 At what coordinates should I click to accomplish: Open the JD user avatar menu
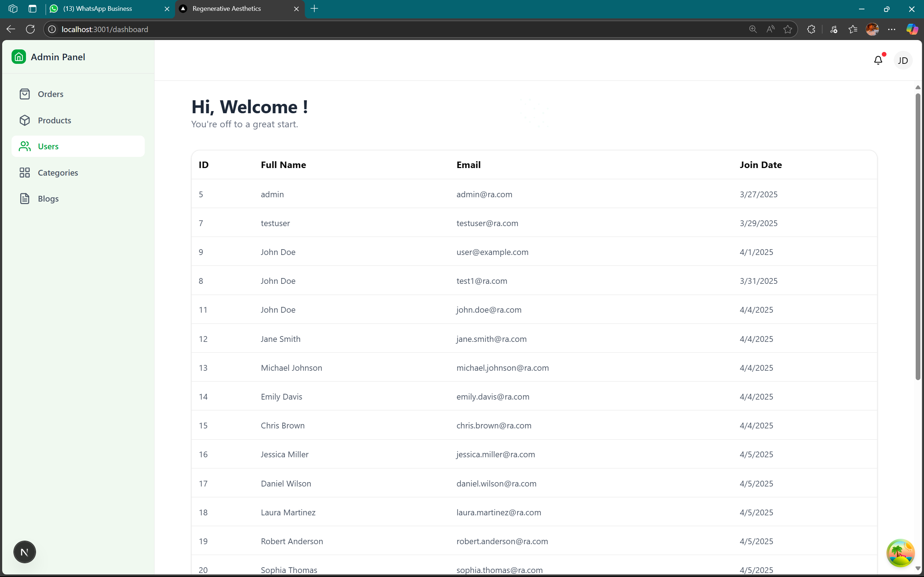pyautogui.click(x=903, y=60)
